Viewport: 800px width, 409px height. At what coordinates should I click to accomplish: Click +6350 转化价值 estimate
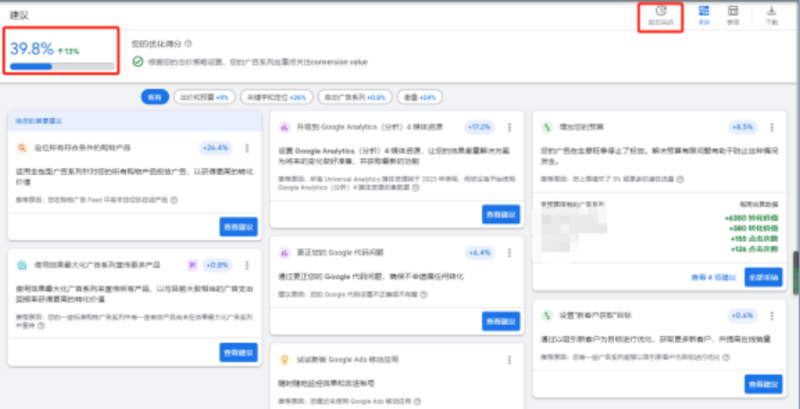tap(752, 218)
